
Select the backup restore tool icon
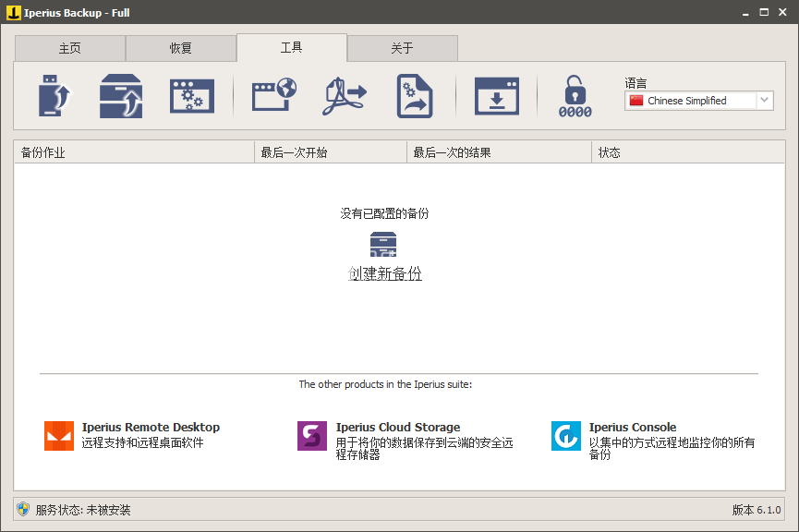point(120,94)
